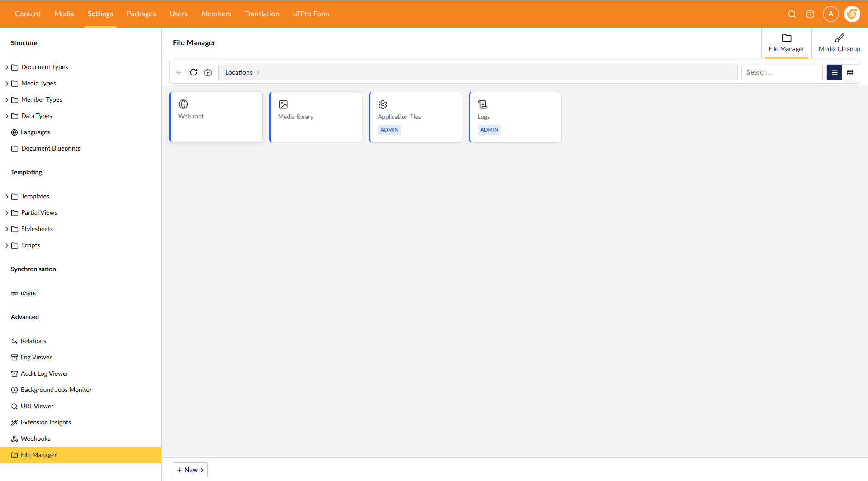Open Audit Log Viewer
The image size is (868, 481).
45,373
